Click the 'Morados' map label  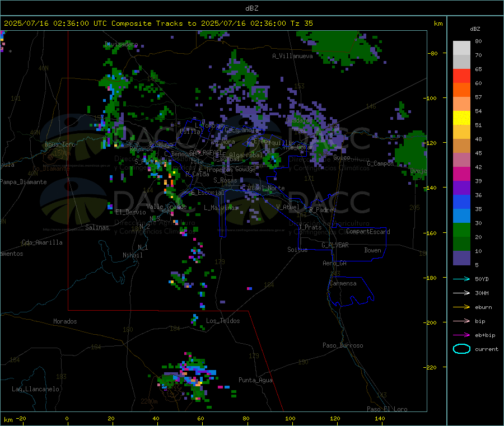pos(65,321)
